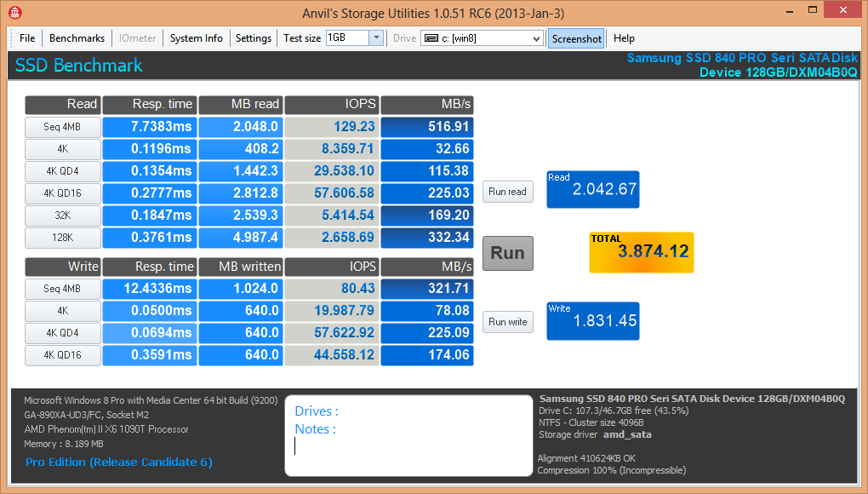Expand the Test size dropdown arrow
The image size is (868, 494).
[x=376, y=37]
